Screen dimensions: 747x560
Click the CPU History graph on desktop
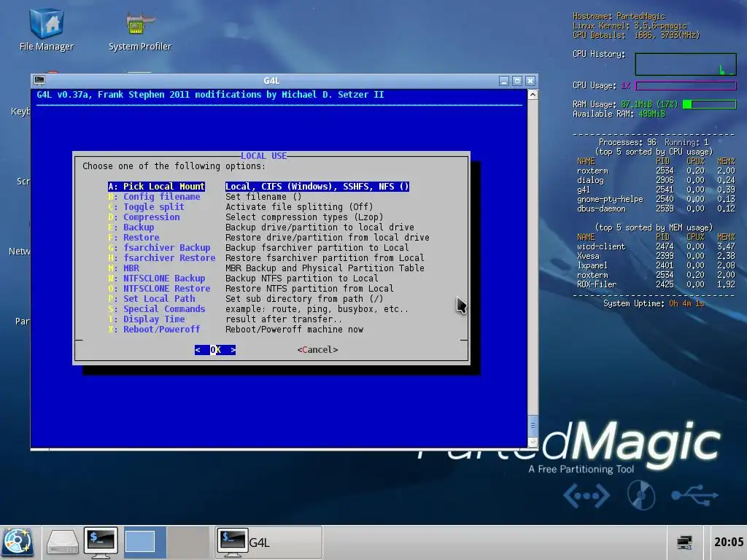[686, 64]
